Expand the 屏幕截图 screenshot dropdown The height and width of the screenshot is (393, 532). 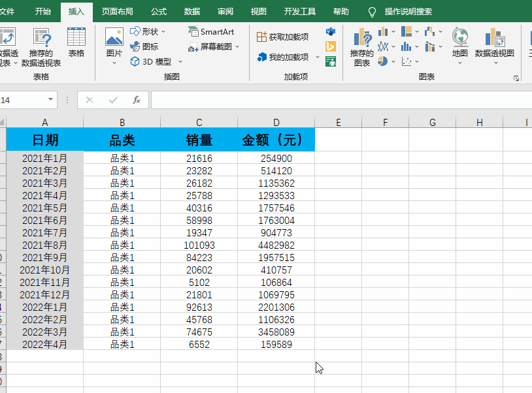coord(237,47)
